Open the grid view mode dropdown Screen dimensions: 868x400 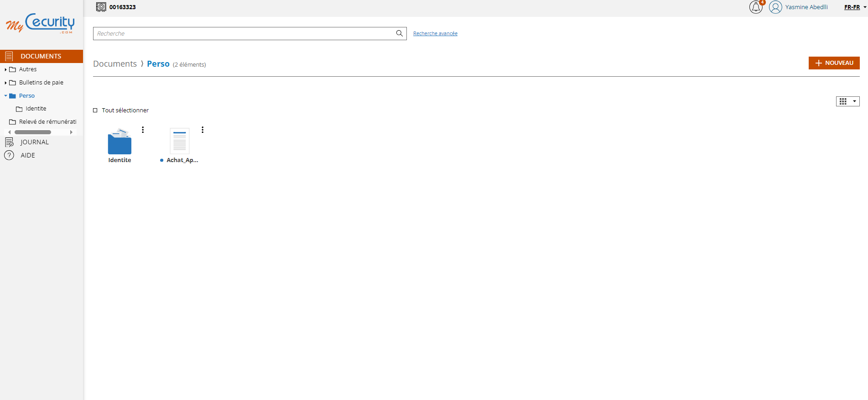coord(847,101)
